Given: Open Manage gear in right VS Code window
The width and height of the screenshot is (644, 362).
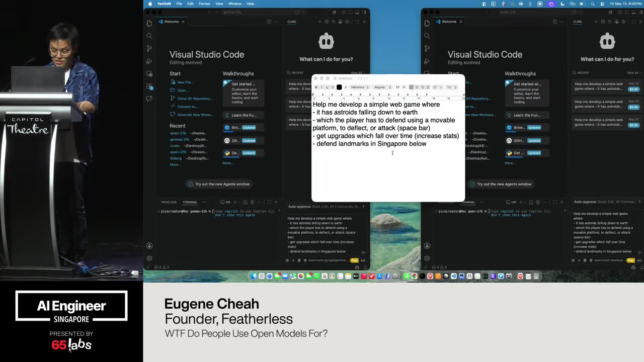Looking at the screenshot, I should [427, 258].
